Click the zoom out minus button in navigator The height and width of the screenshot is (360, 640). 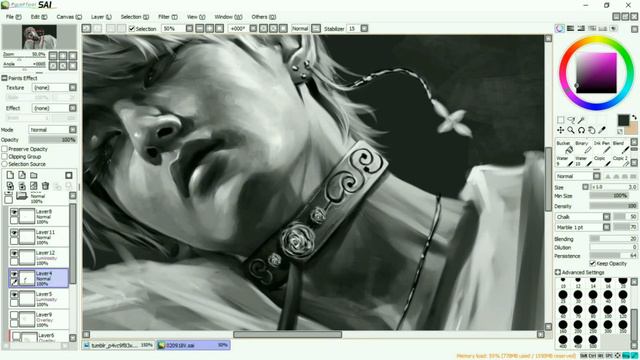(x=53, y=56)
